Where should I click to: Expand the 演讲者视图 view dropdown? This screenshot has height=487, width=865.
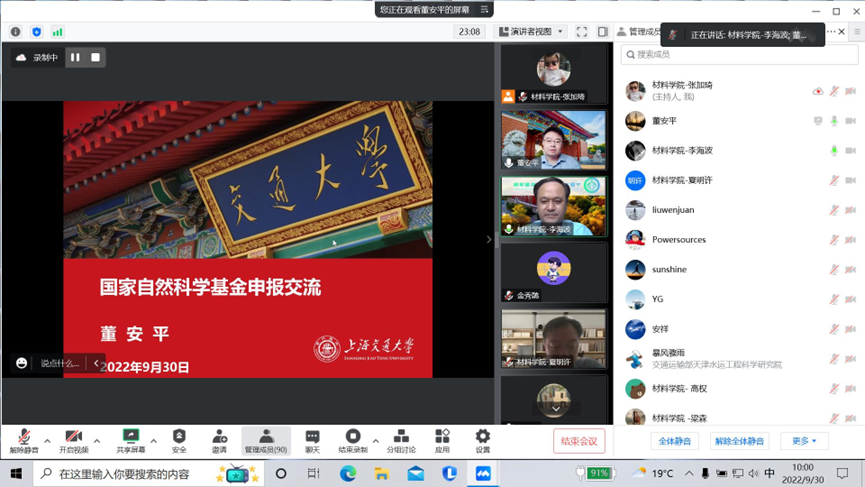point(532,32)
